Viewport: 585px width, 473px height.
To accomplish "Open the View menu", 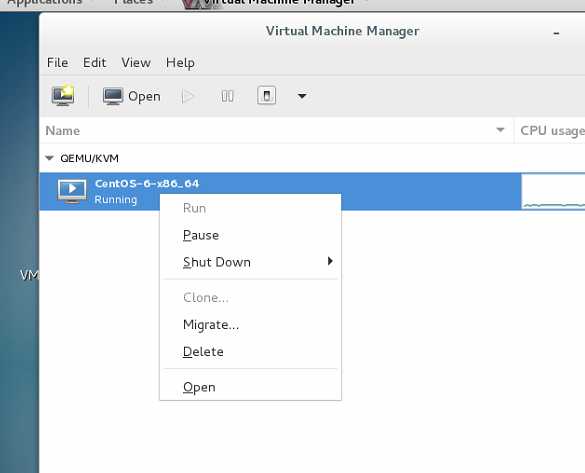I will [136, 63].
